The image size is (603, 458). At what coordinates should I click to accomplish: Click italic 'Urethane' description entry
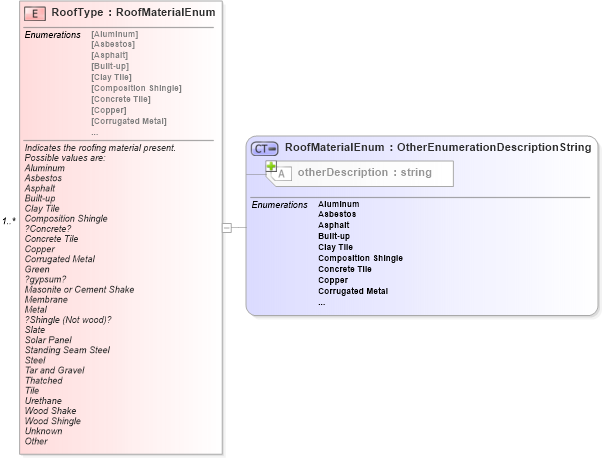tap(43, 401)
